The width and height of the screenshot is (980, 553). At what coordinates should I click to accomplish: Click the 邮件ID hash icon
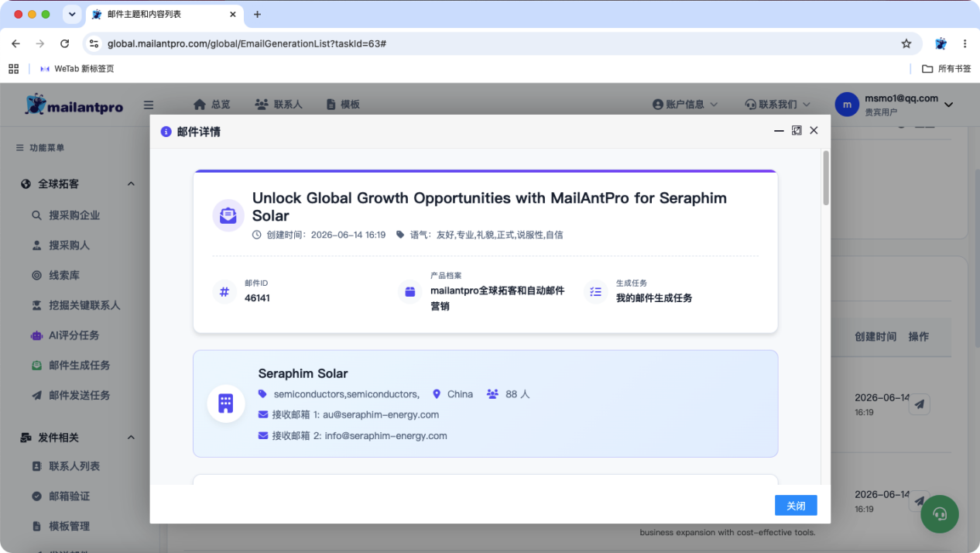coord(224,292)
